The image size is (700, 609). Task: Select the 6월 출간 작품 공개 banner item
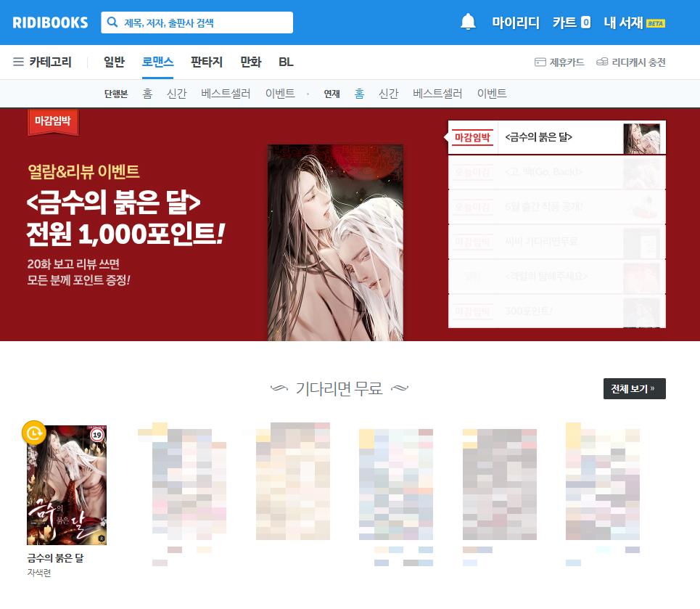[556, 207]
